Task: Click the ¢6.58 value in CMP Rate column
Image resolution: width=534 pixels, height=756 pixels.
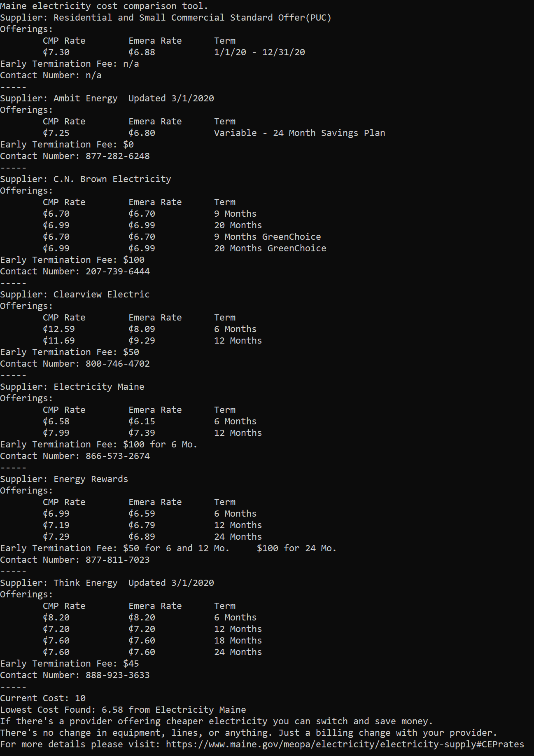Action: click(56, 421)
